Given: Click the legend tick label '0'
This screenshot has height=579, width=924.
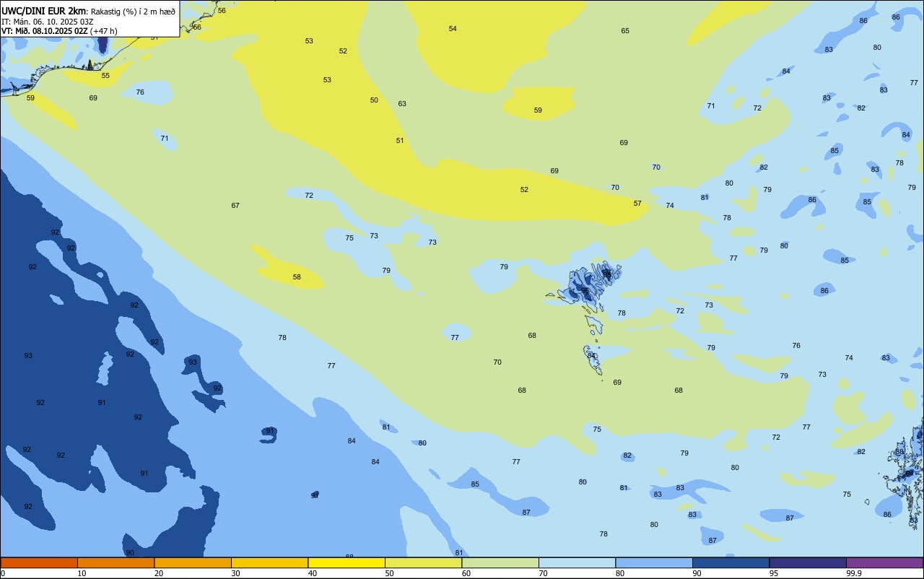Looking at the screenshot, I should (x=3, y=573).
